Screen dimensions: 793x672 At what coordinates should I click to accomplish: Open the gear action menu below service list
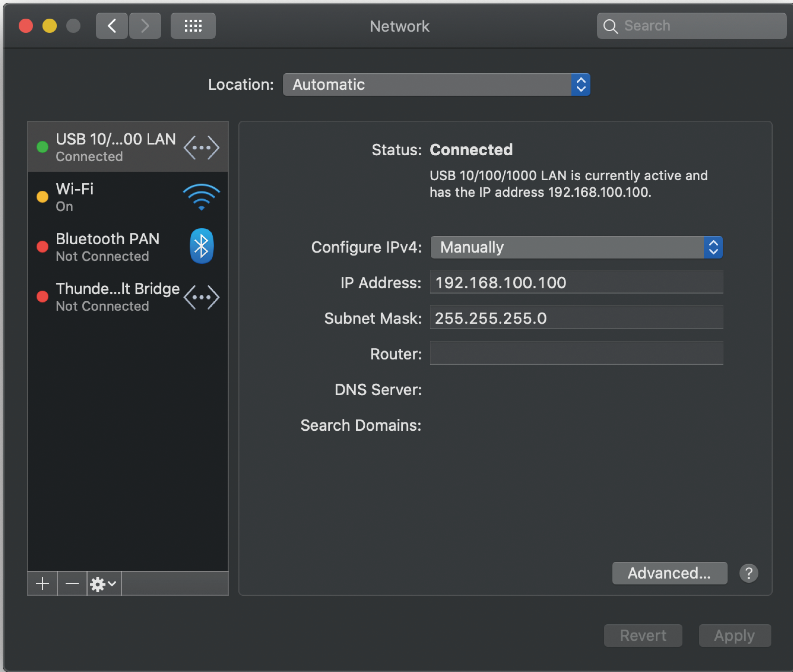tap(99, 583)
